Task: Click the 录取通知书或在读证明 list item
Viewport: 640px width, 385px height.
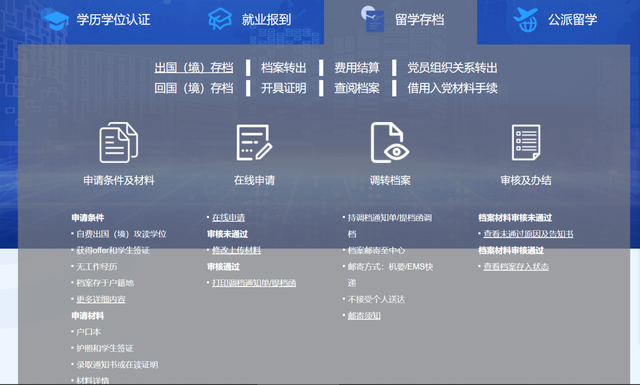Action: point(117,365)
